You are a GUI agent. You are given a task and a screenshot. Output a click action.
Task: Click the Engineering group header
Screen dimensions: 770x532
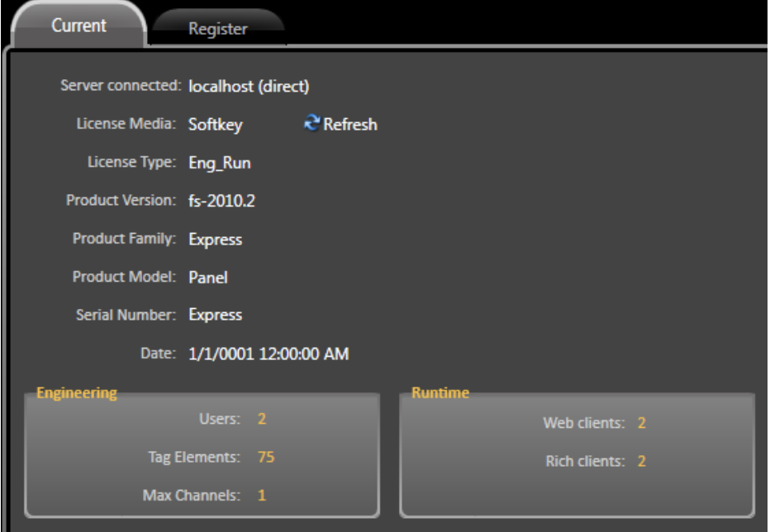(x=77, y=393)
